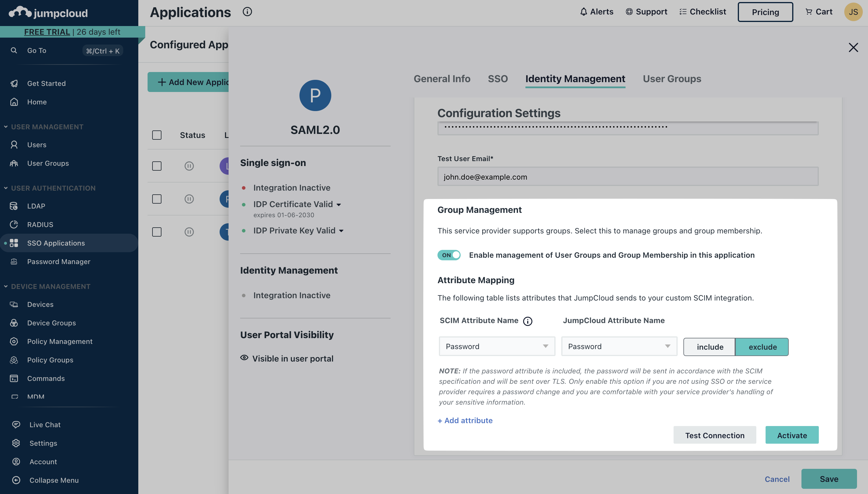This screenshot has height=494, width=868.
Task: Select all rows in the applications table
Action: (157, 135)
